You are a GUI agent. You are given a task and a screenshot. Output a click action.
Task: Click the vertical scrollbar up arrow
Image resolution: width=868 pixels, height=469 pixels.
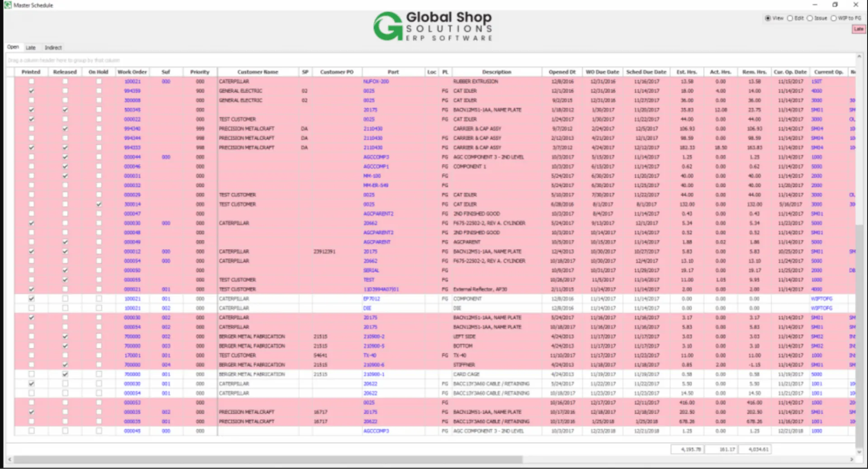coord(859,56)
